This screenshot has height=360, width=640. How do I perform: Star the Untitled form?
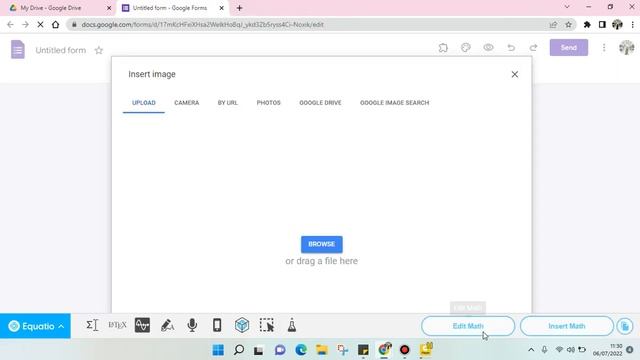point(99,50)
